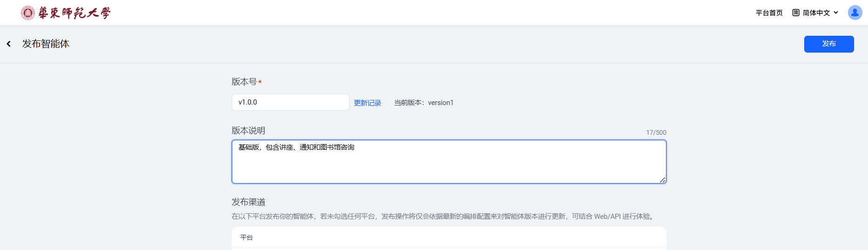Click the 17/500 character counter
868x250 pixels.
(x=656, y=132)
